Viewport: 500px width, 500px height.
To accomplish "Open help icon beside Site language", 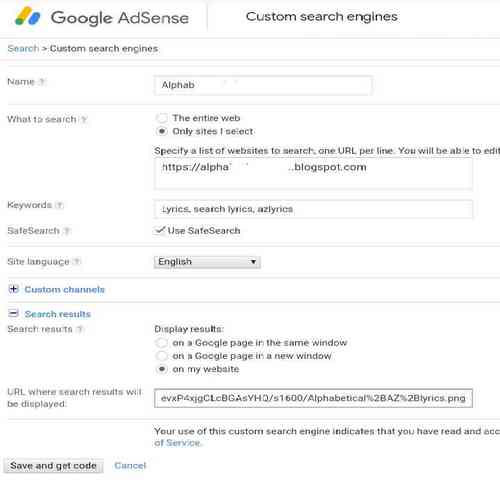I will click(x=77, y=262).
